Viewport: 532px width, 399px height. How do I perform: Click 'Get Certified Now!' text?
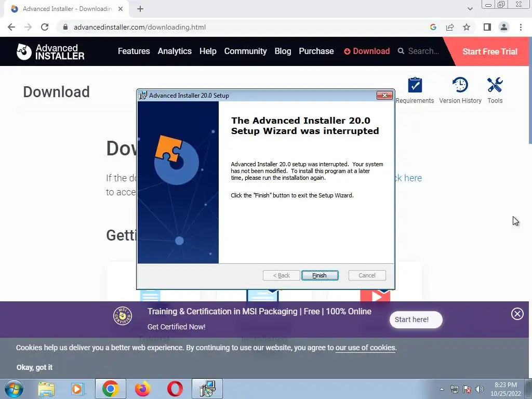[176, 327]
